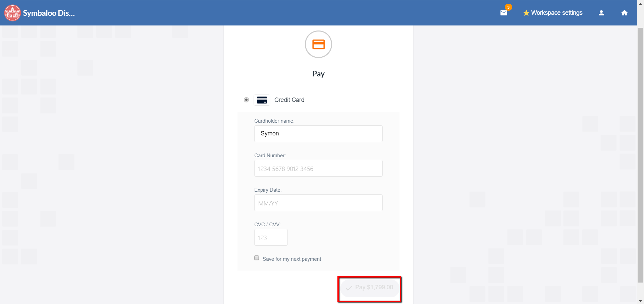This screenshot has width=644, height=304.
Task: Click the scrollbar down arrow
Action: click(640, 301)
